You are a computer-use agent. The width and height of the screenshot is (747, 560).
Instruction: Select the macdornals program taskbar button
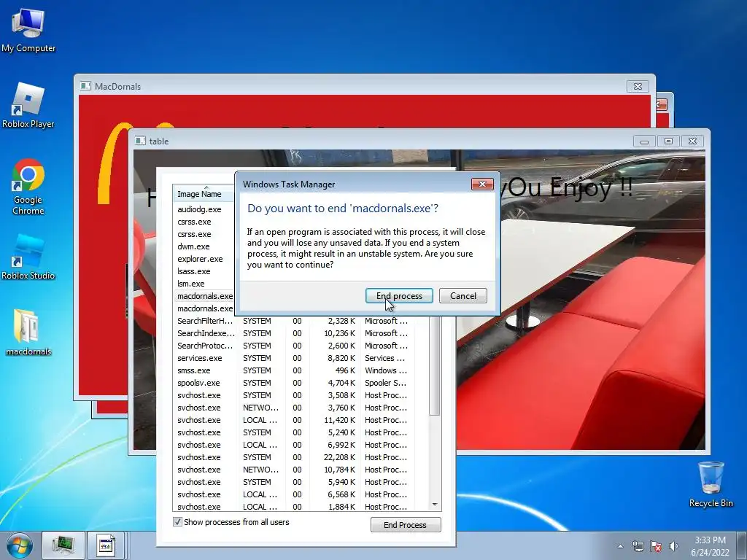coord(105,545)
